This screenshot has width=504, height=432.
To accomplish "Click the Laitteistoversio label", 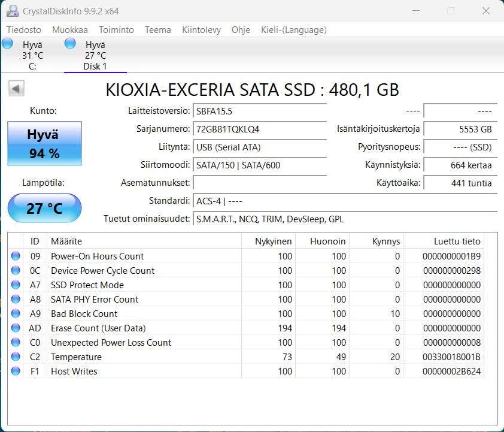I will pyautogui.click(x=159, y=111).
